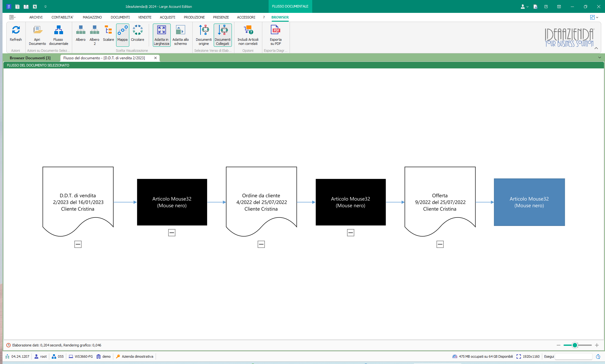Switch to Browser Documenti [3] tab
Viewport: 605px width, 364px height.
coord(30,58)
